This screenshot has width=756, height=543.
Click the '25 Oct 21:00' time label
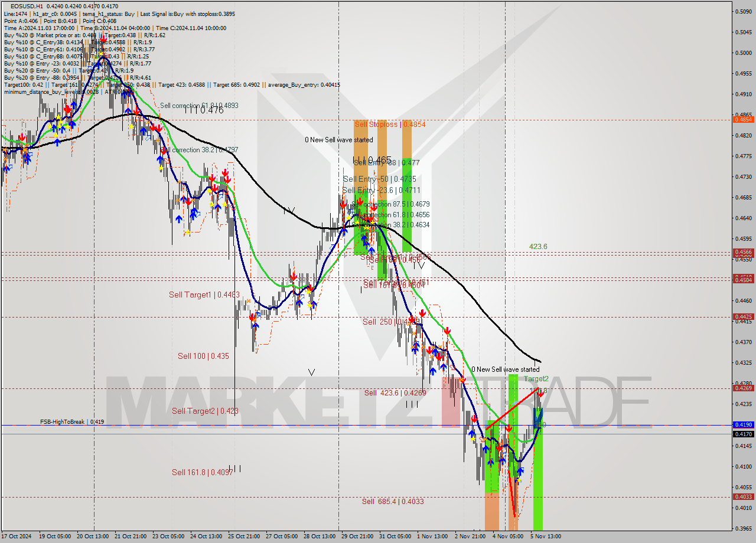tap(244, 537)
